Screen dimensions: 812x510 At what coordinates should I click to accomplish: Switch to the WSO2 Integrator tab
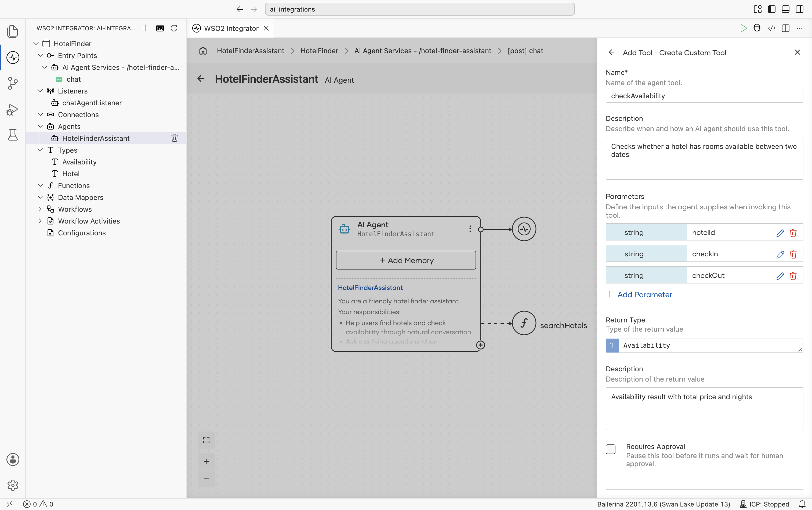231,28
